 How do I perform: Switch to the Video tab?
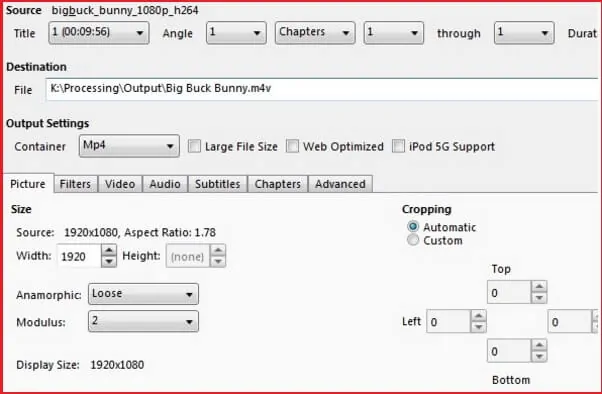point(120,184)
